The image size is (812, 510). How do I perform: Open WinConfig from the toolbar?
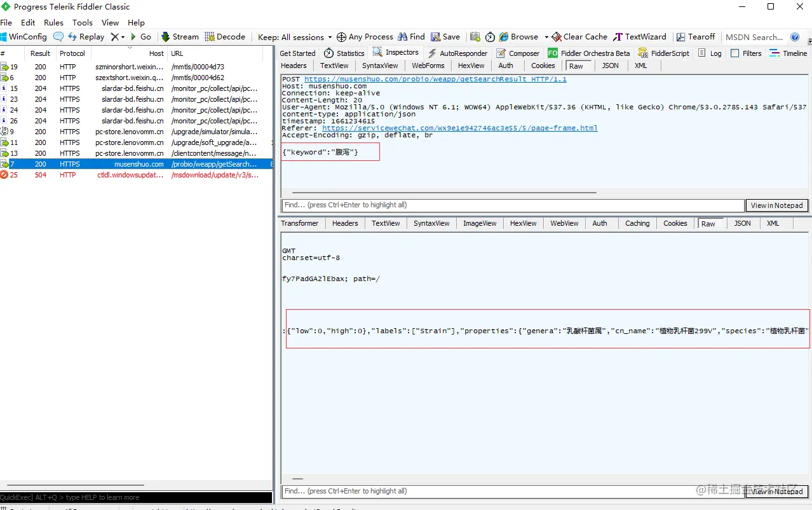(x=24, y=37)
